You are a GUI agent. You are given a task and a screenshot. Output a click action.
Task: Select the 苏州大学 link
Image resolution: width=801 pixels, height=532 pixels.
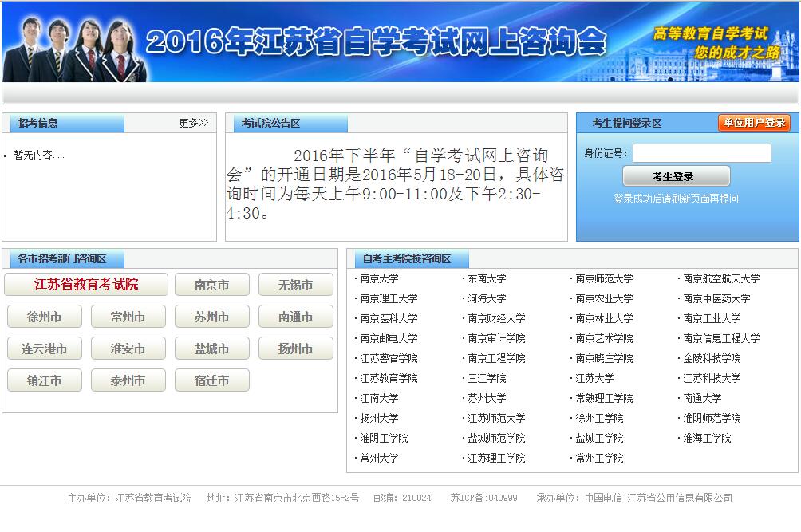coord(487,398)
